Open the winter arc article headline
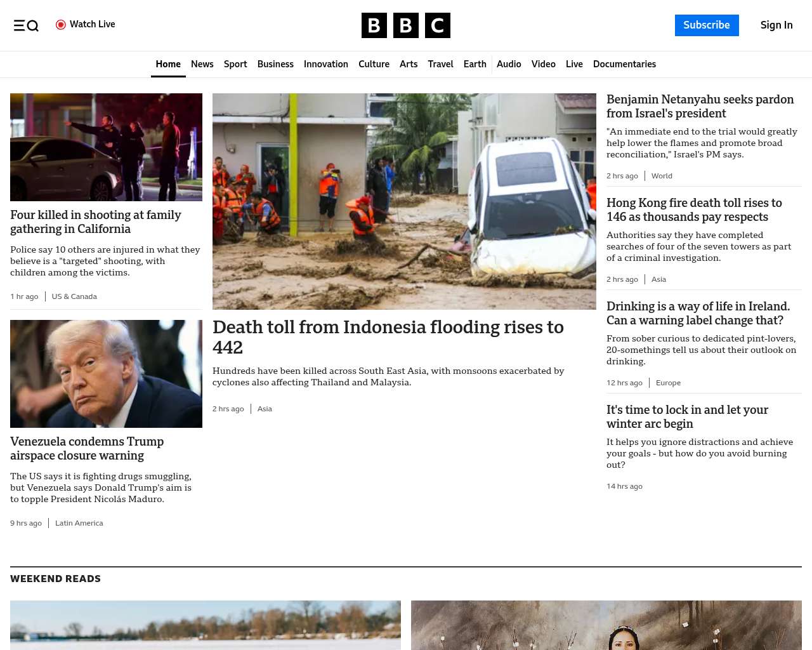The height and width of the screenshot is (650, 812). pos(687,417)
